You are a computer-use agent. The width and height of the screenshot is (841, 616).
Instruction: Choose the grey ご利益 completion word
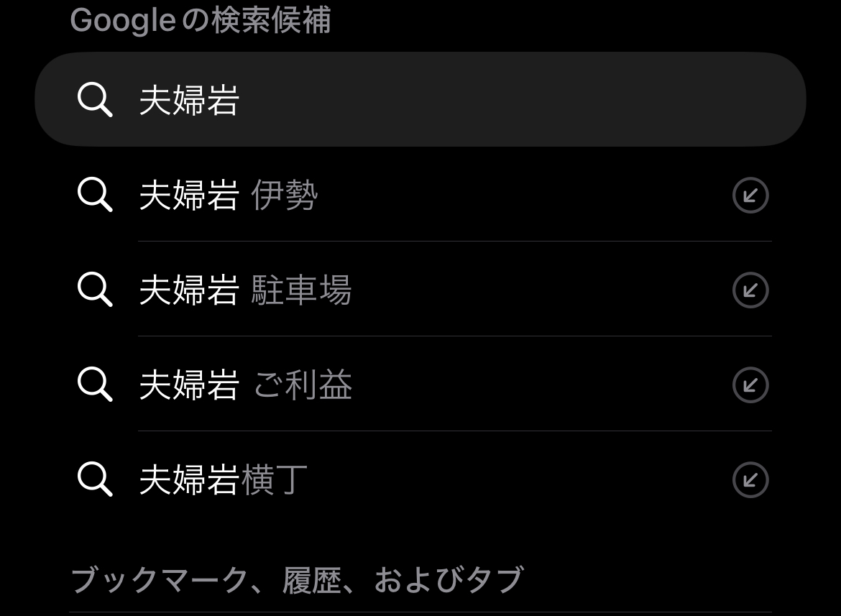tap(303, 385)
